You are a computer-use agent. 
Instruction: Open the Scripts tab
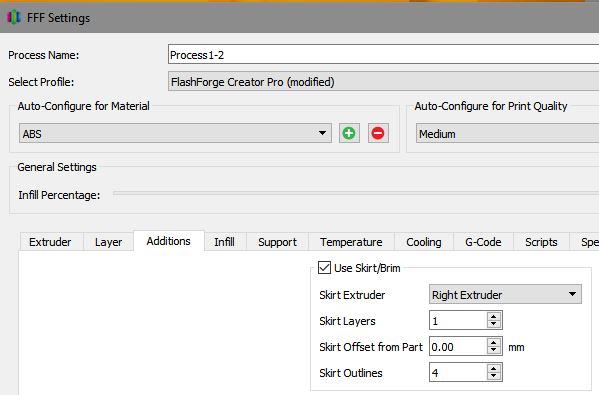tap(541, 242)
